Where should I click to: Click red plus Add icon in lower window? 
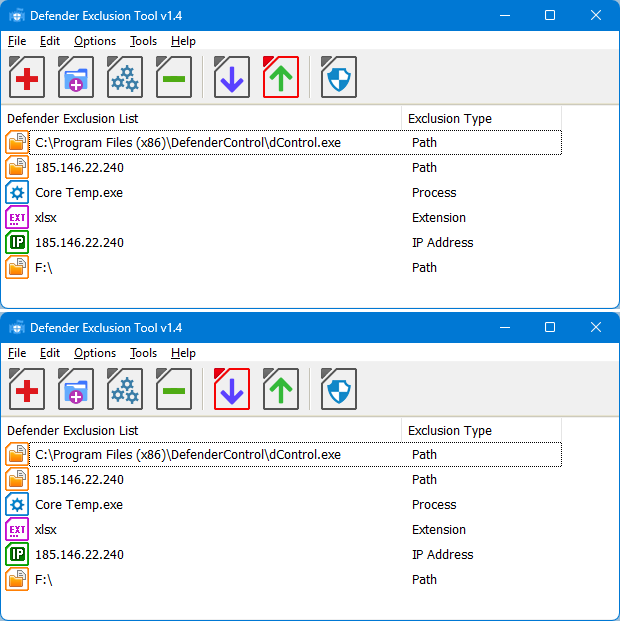pyautogui.click(x=27, y=390)
